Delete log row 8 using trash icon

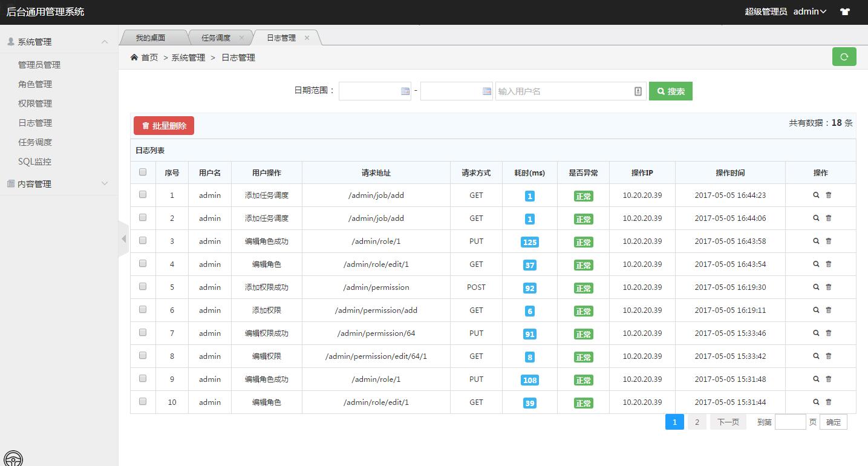click(x=829, y=356)
